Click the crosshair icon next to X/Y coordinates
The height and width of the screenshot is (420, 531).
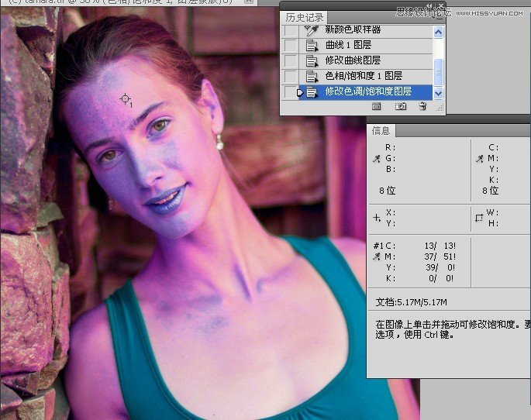377,218
